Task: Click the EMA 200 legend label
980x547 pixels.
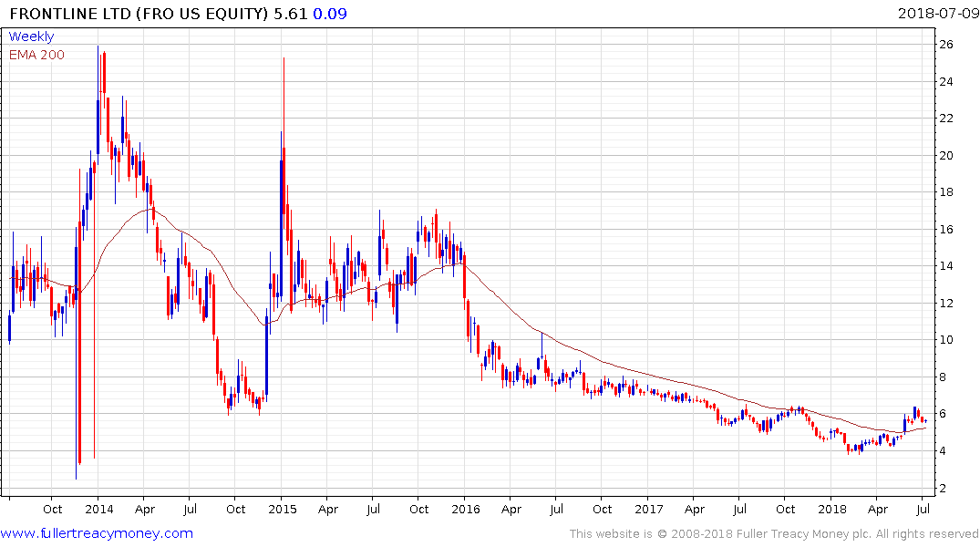Action: [x=36, y=55]
